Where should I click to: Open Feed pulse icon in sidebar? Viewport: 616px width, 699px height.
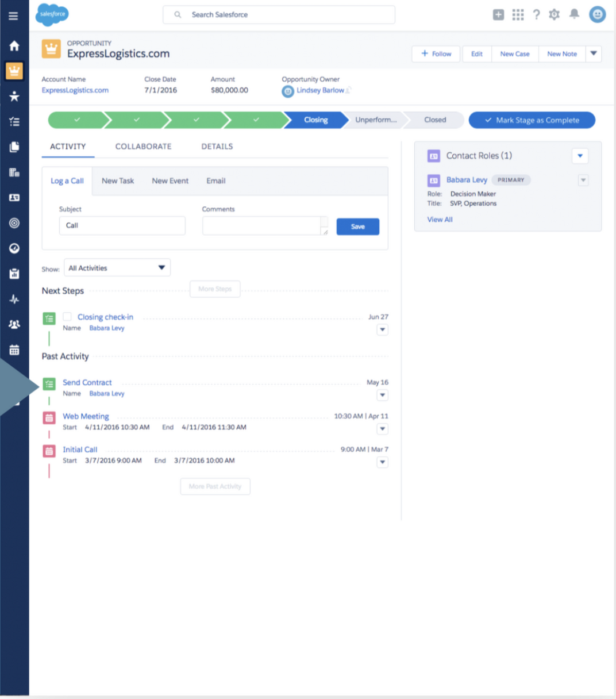pos(14,299)
